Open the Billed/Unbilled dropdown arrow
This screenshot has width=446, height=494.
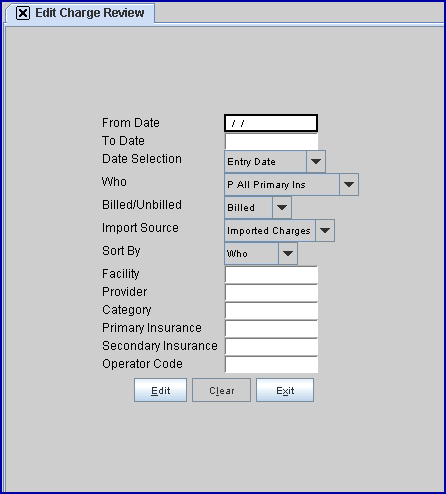[x=282, y=207]
